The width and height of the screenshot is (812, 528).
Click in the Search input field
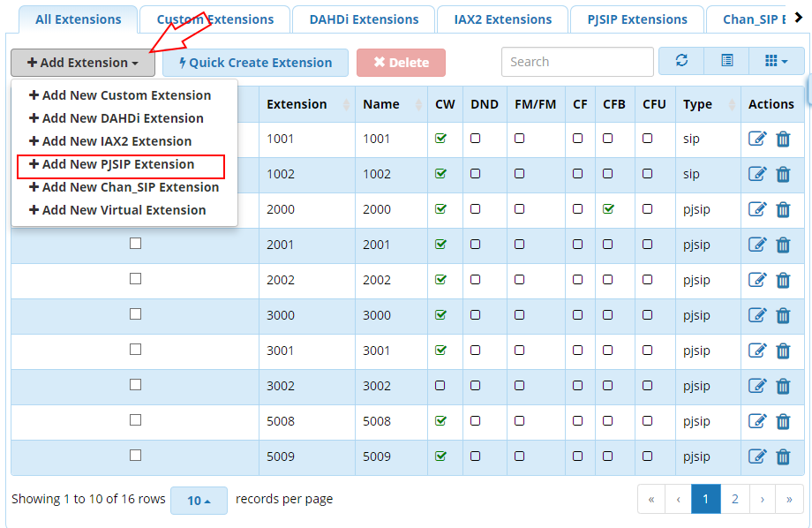pos(577,62)
